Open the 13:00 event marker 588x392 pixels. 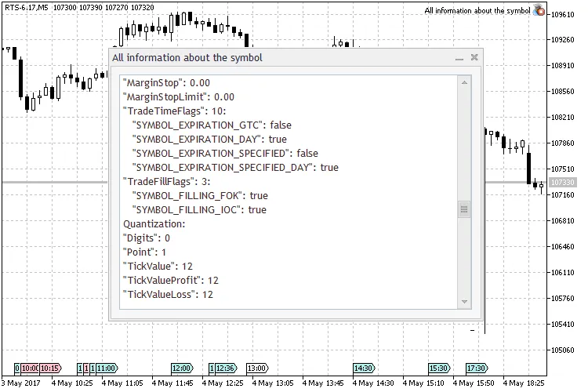pyautogui.click(x=256, y=368)
